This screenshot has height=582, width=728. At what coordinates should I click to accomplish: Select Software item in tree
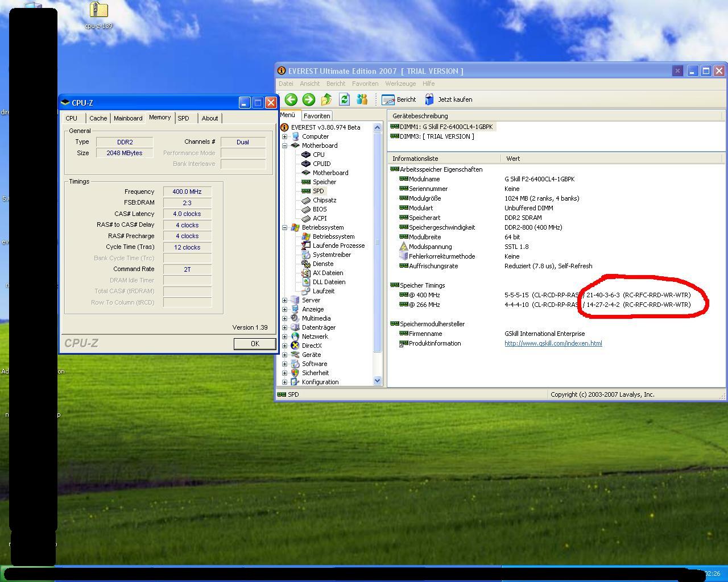[315, 364]
